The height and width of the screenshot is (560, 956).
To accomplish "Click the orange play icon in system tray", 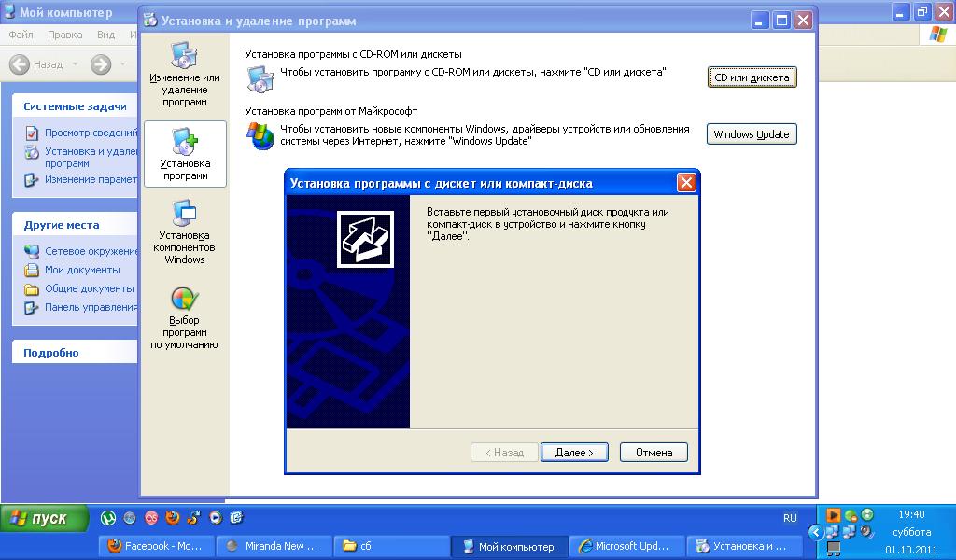I will pyautogui.click(x=833, y=515).
